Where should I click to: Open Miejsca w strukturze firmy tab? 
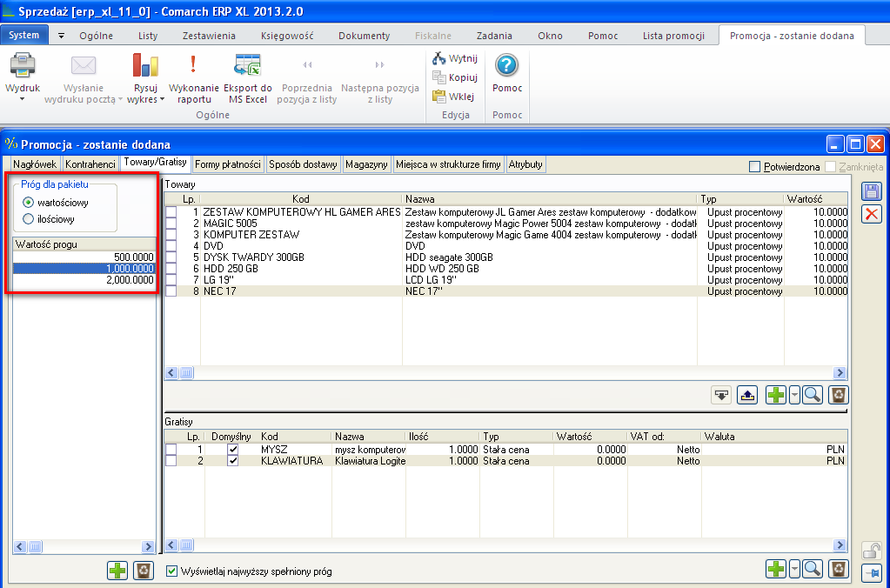coord(448,164)
